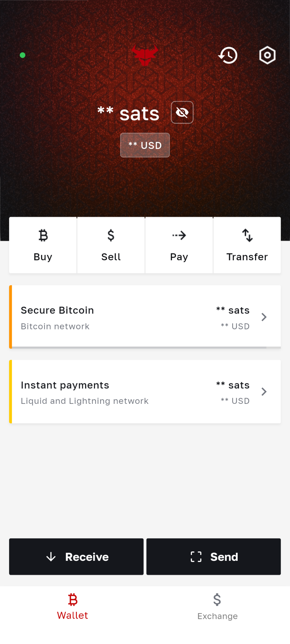Tap the Pay arrow icon
This screenshot has width=290, height=644.
pos(179,235)
